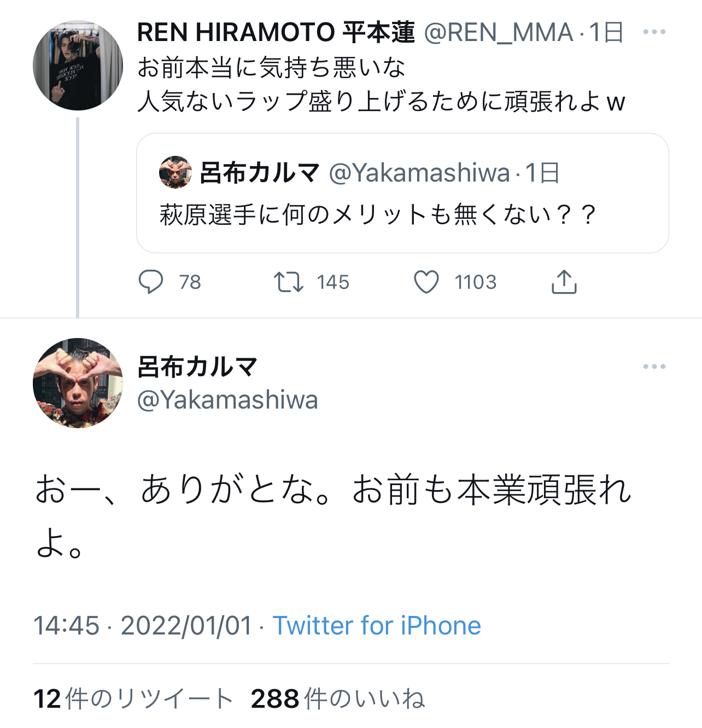Open REN HIRAMOTO's profile picture
This screenshot has height=728, width=702.
78,66
